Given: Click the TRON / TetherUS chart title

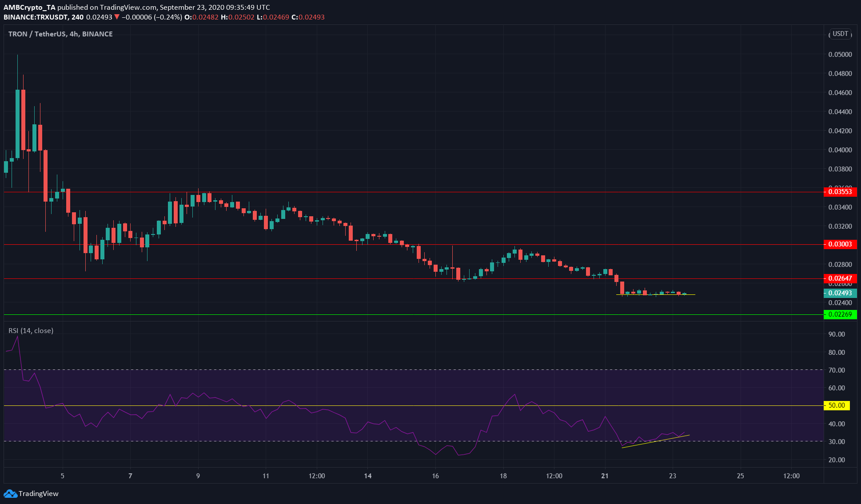Looking at the screenshot, I should coord(60,34).
